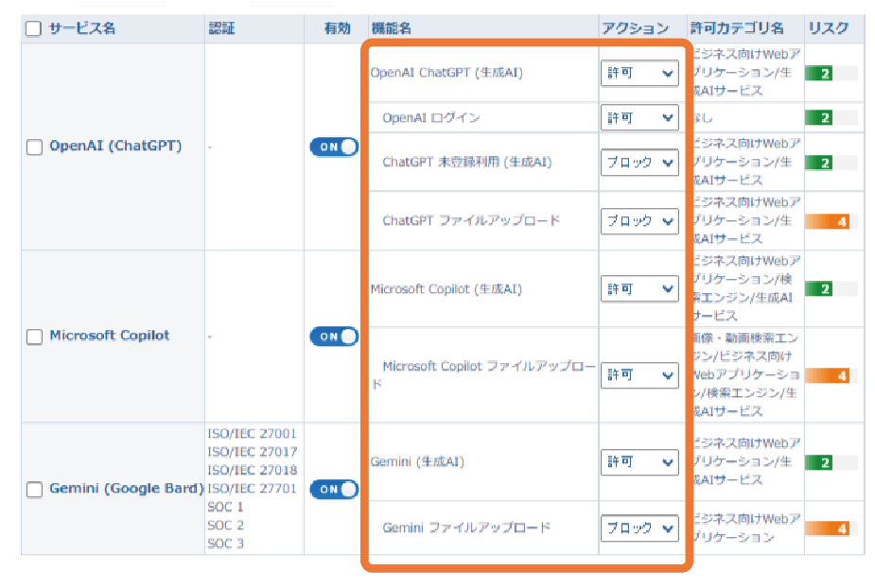The image size is (875, 588).
Task: Click the ISO/IEC 27001 certification entry
Action: point(252,434)
